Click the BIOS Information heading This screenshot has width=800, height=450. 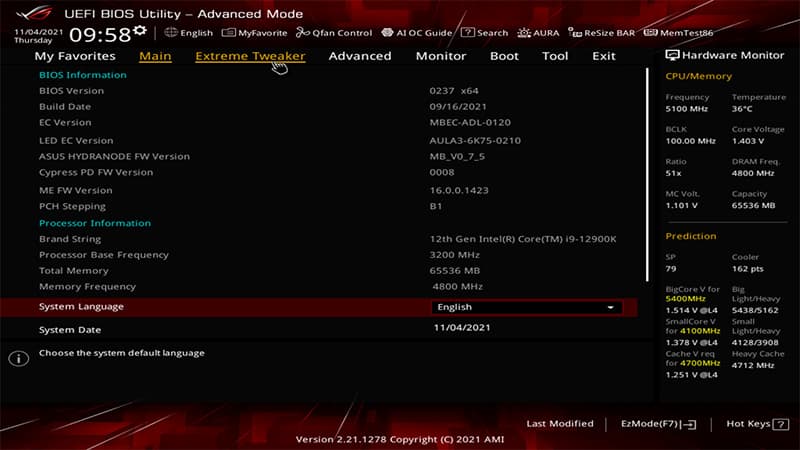pyautogui.click(x=83, y=75)
